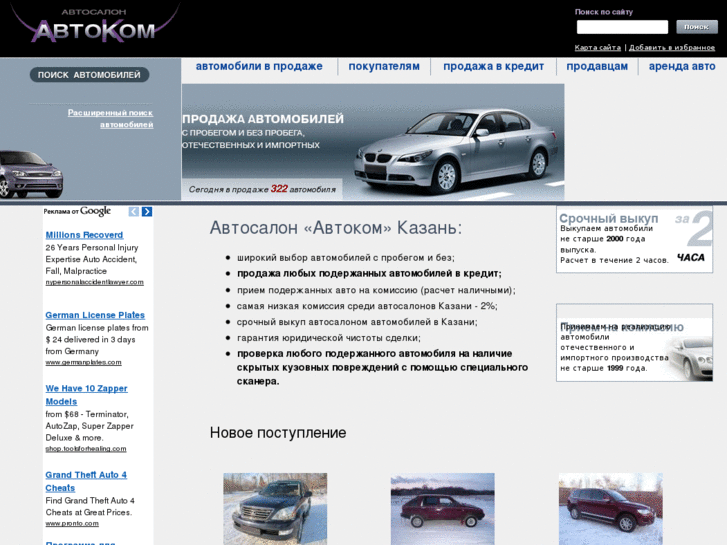Viewport: 727px width, 545px height.
Task: Select the продавцам menu item
Action: (597, 66)
